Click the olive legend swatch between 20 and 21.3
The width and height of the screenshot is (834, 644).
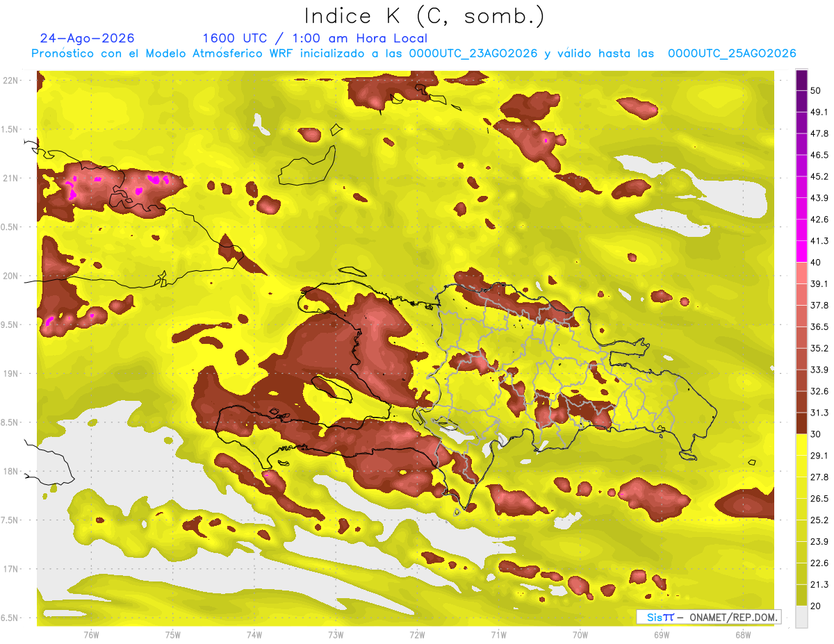801,595
